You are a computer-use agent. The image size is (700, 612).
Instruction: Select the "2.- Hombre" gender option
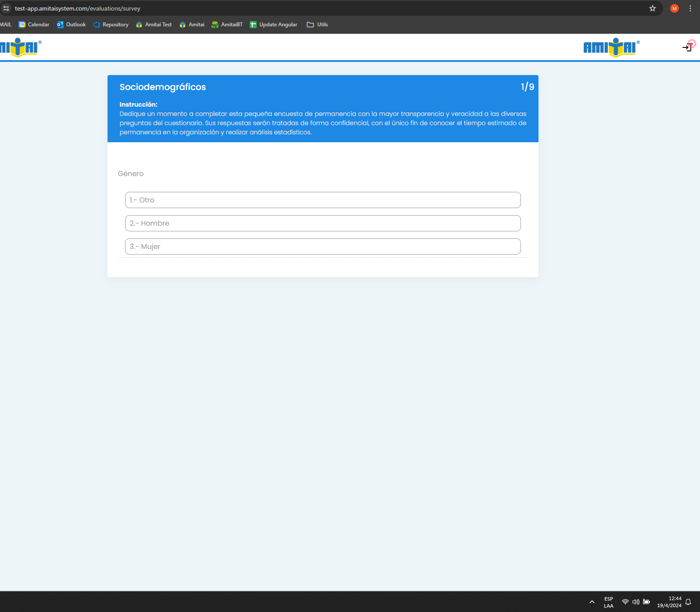point(323,223)
